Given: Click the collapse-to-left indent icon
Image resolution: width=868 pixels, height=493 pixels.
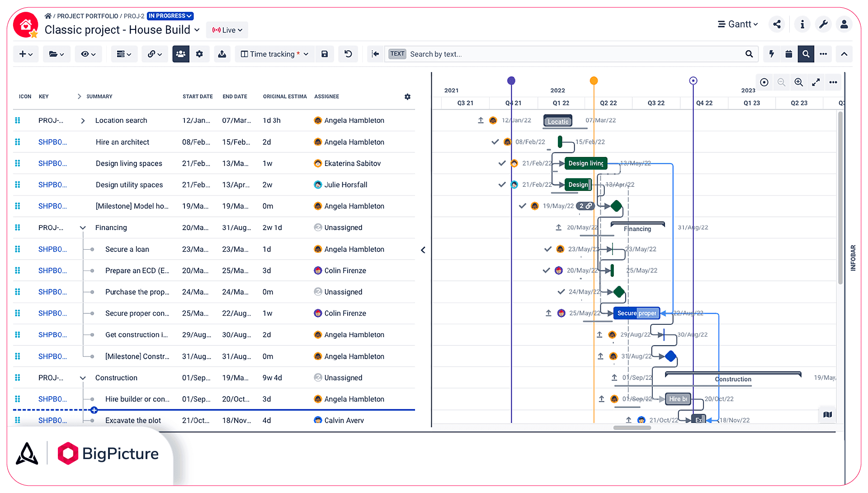Looking at the screenshot, I should (x=375, y=54).
